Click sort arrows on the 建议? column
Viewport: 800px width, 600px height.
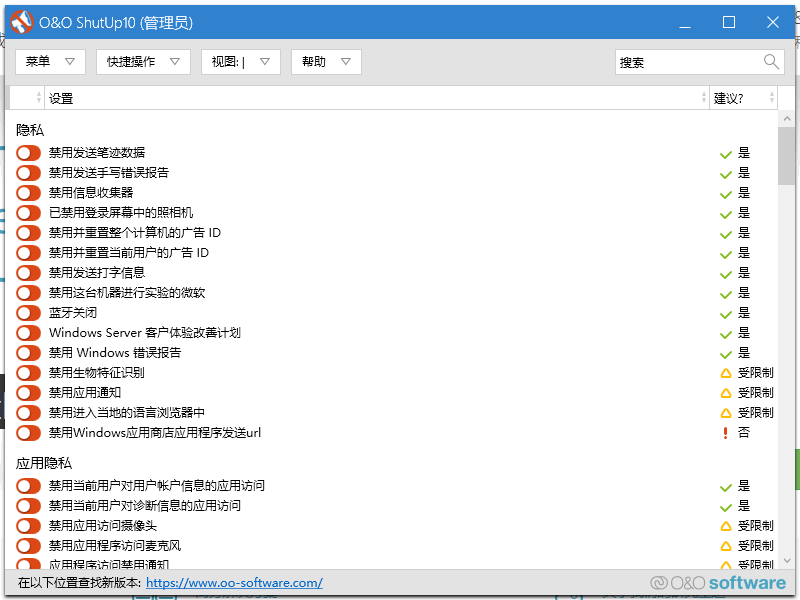(771, 97)
